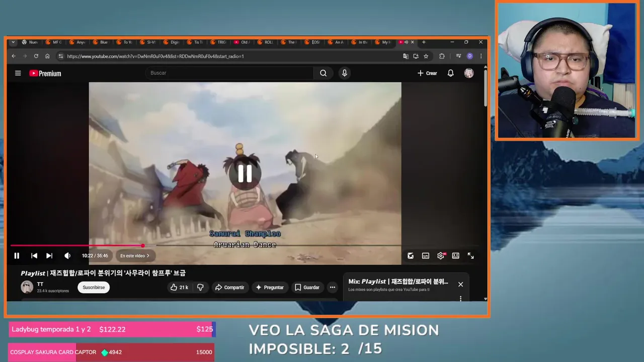The width and height of the screenshot is (644, 362).
Task: Open the browser profile 'D' avatar
Action: click(x=470, y=56)
